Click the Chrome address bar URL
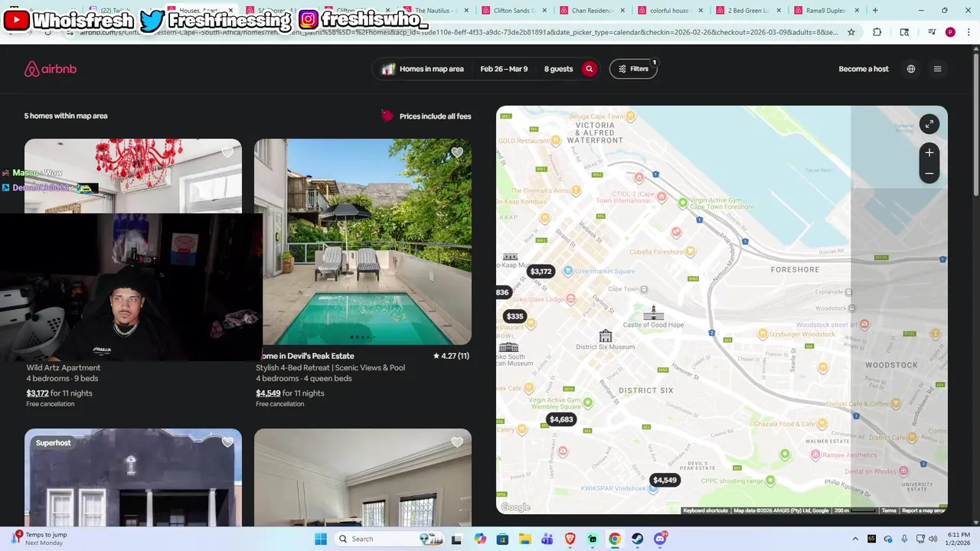 pyautogui.click(x=458, y=32)
